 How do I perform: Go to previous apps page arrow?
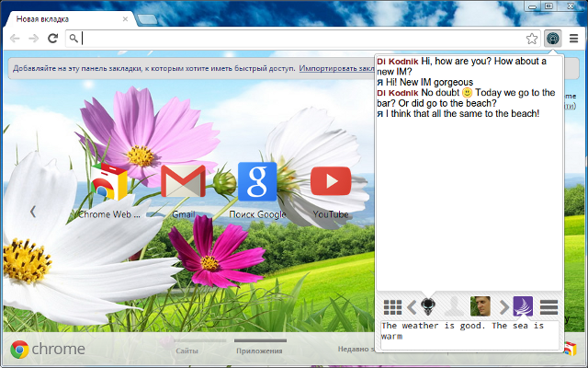point(33,212)
